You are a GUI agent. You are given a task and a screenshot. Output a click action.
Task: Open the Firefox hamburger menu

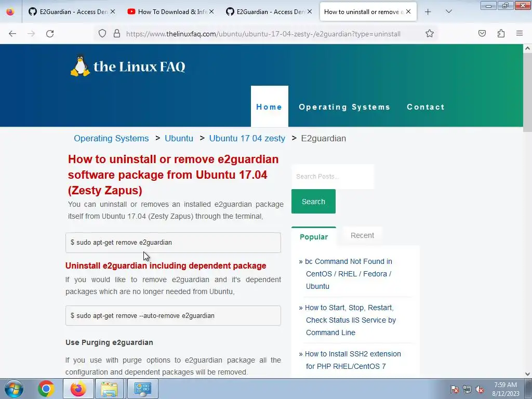pyautogui.click(x=520, y=34)
